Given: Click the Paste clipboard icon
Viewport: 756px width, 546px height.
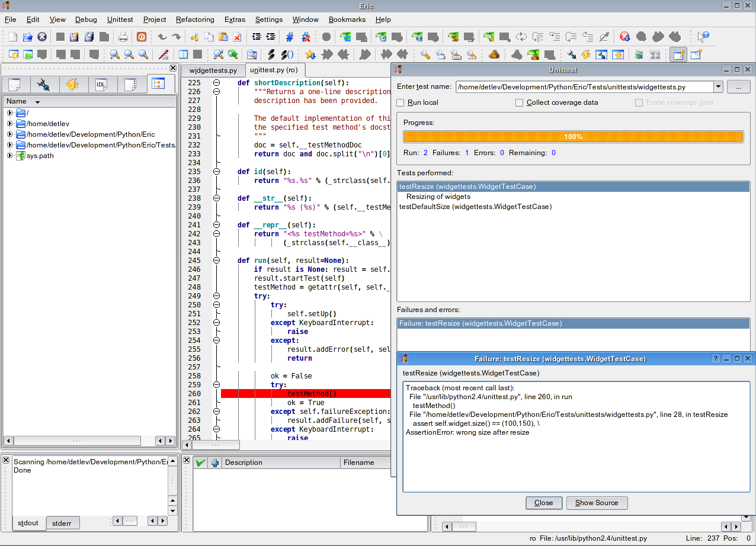Looking at the screenshot, I should click(x=223, y=37).
